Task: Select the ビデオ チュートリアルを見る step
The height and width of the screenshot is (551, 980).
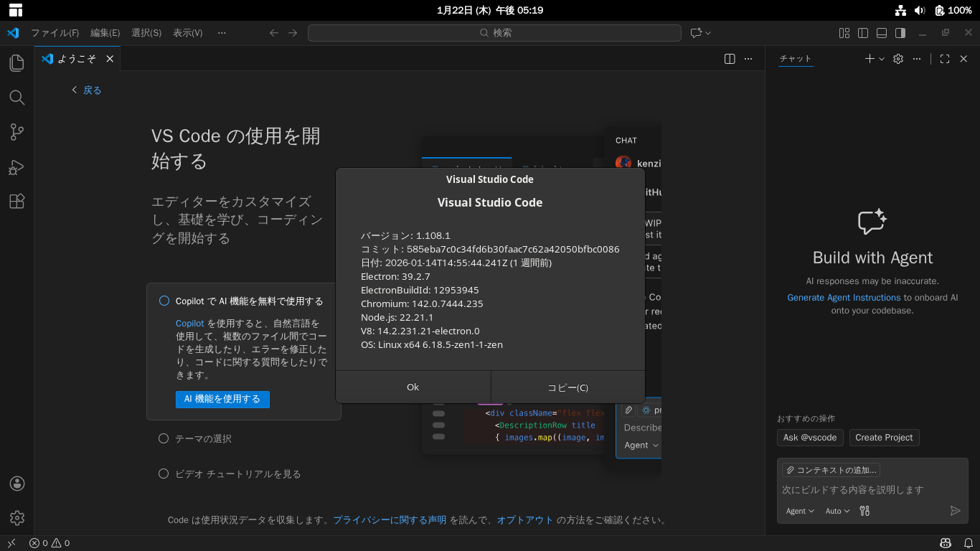Action: pos(230,474)
